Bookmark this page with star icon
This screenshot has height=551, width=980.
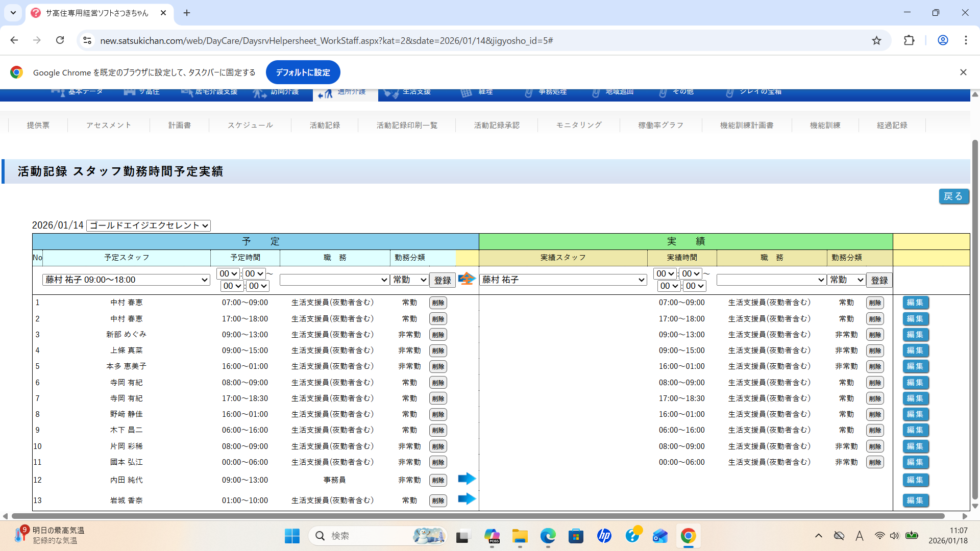pos(876,40)
